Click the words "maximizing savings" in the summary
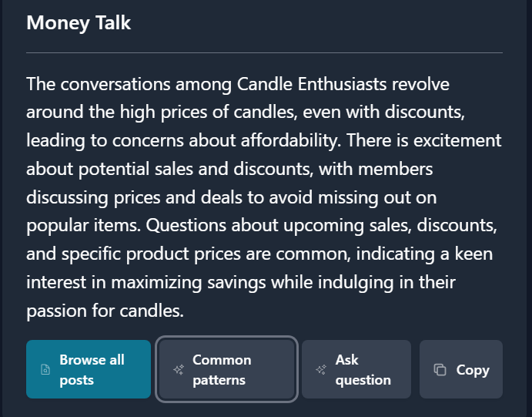This screenshot has height=417, width=532. pos(189,283)
